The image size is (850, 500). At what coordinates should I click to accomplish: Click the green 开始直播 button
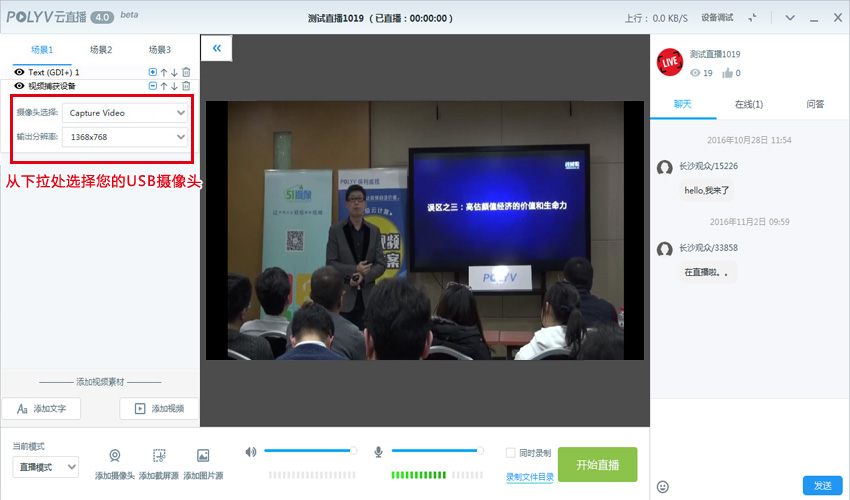(x=597, y=465)
